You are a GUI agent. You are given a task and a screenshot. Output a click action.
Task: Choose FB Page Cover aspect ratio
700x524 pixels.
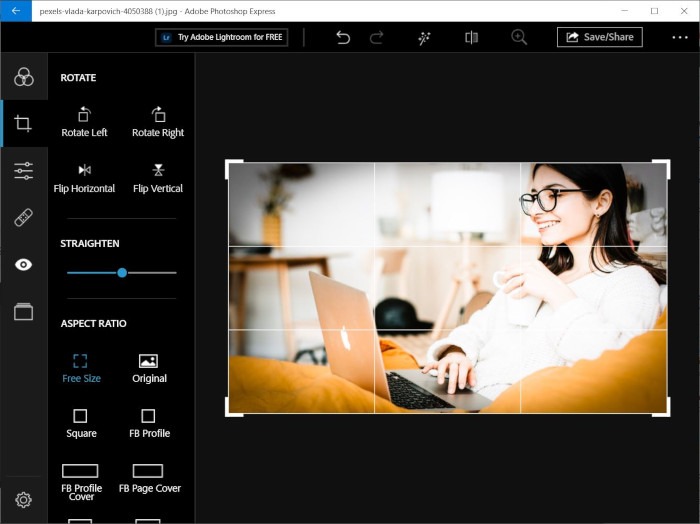pyautogui.click(x=149, y=479)
